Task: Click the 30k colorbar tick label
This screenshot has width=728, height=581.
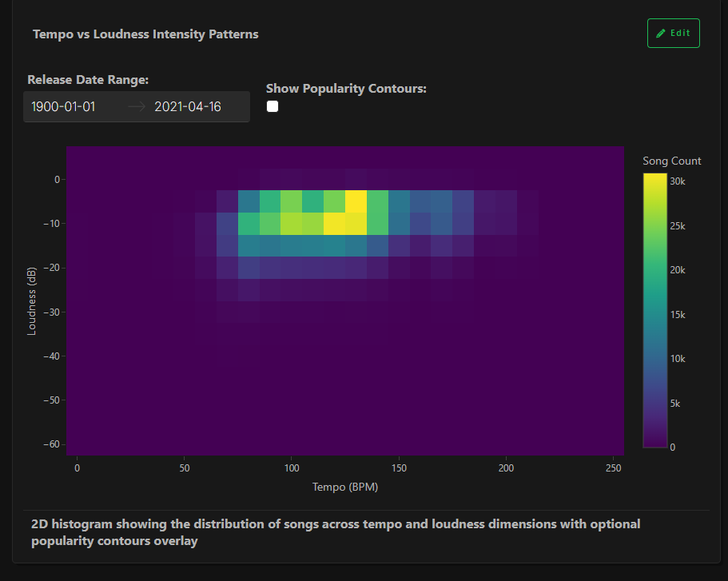Action: tap(678, 181)
